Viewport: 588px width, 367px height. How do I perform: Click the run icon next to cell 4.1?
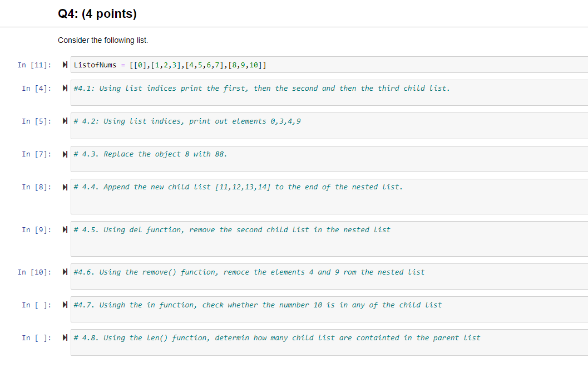65,88
